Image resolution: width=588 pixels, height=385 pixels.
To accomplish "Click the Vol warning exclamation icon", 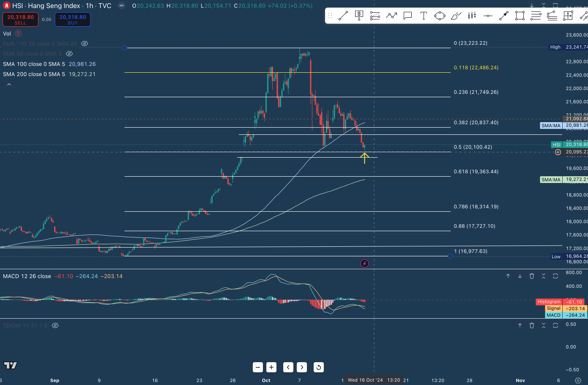I will tap(18, 33).
